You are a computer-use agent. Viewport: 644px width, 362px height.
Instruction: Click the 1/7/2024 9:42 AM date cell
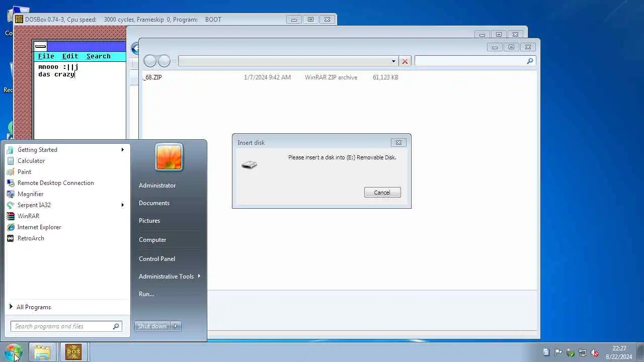click(x=267, y=77)
